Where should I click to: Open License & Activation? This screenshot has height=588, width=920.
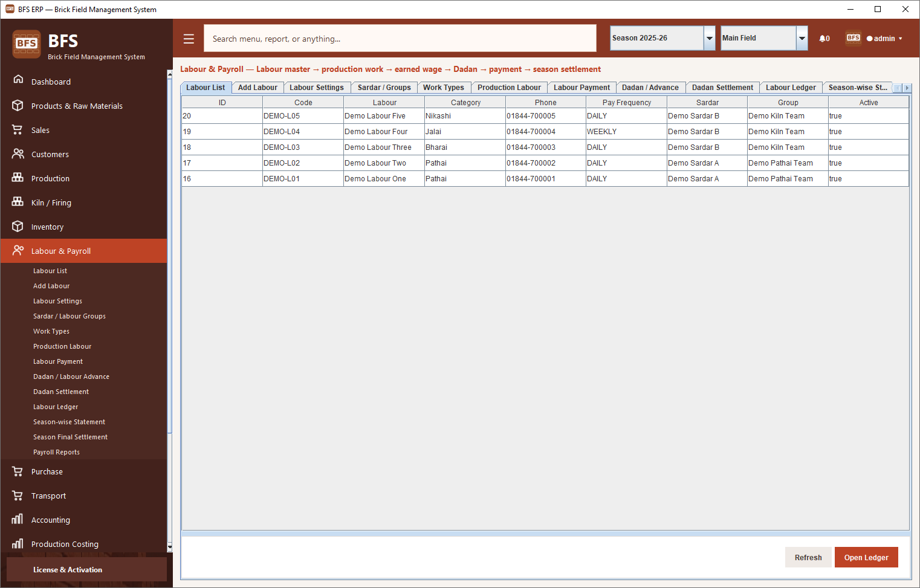coord(86,569)
